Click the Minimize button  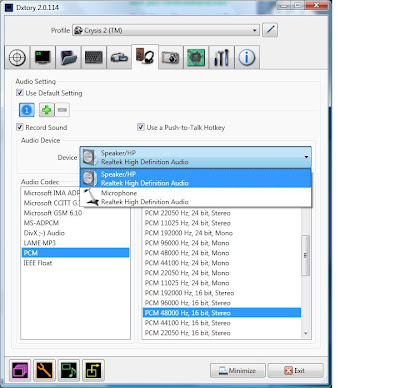[x=238, y=371]
